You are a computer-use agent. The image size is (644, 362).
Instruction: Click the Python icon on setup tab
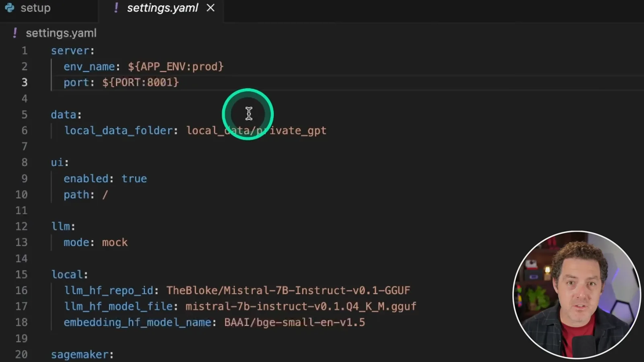point(10,8)
